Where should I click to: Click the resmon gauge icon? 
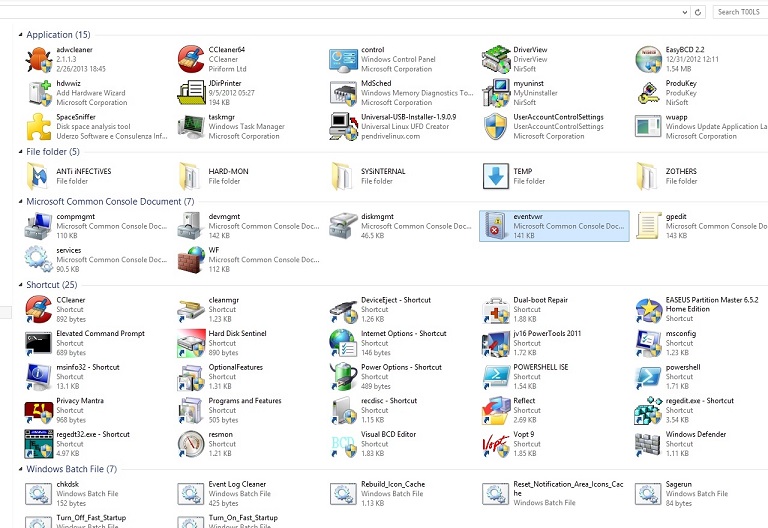pos(191,444)
